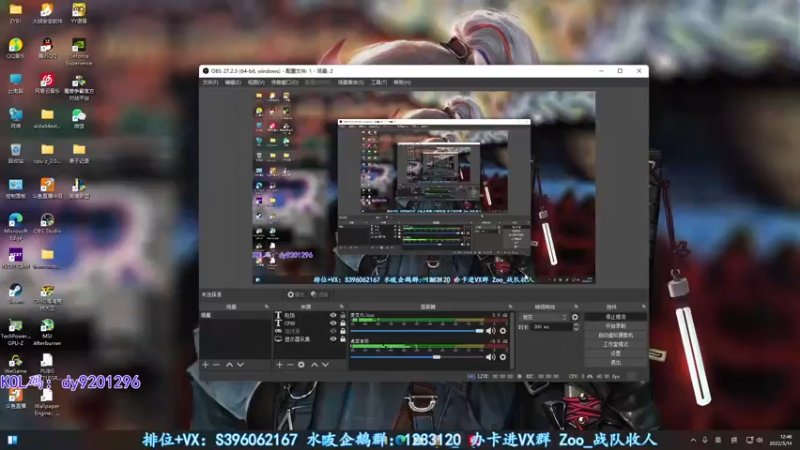The width and height of the screenshot is (800, 450).
Task: Open the 停靠窗口(D) menu in OBS
Action: coord(285,82)
